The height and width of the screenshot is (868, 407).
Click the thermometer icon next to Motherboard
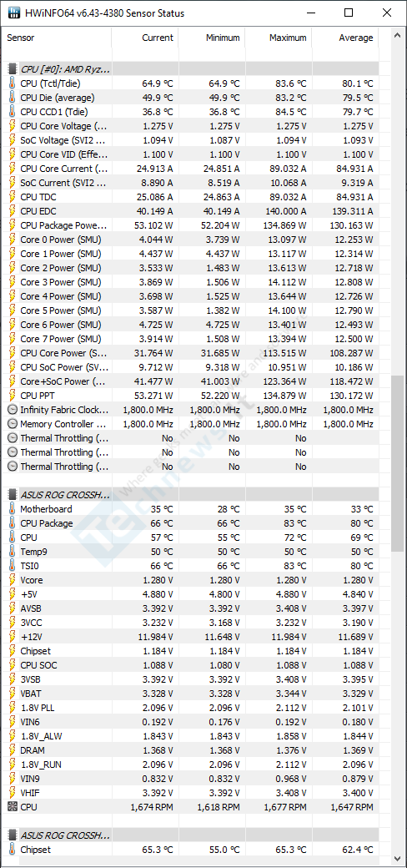tap(13, 509)
